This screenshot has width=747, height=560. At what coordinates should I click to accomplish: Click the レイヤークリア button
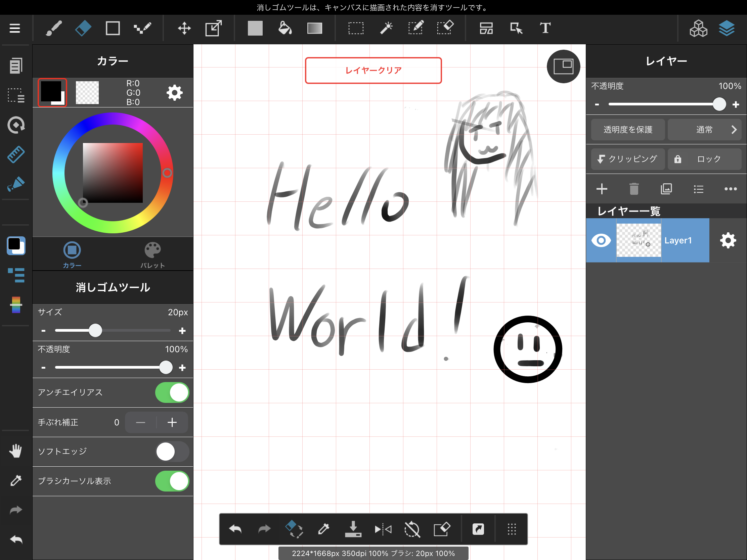click(x=373, y=70)
